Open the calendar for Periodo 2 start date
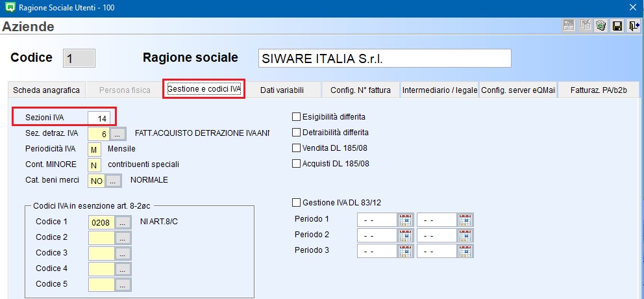The width and height of the screenshot is (644, 299). pyautogui.click(x=405, y=235)
